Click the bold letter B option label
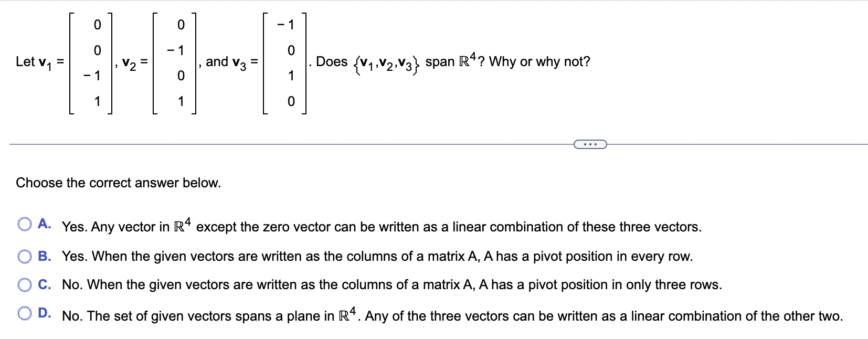The width and height of the screenshot is (868, 339). 45,256
